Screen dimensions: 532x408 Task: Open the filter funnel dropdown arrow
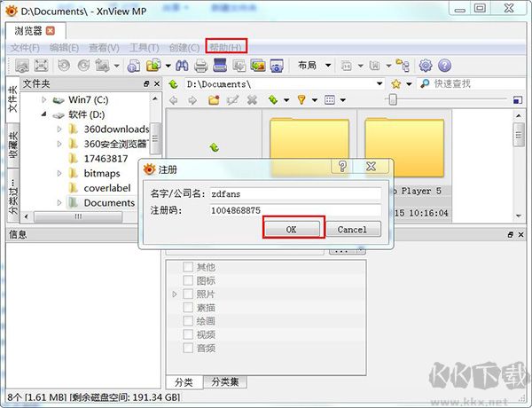coord(315,100)
